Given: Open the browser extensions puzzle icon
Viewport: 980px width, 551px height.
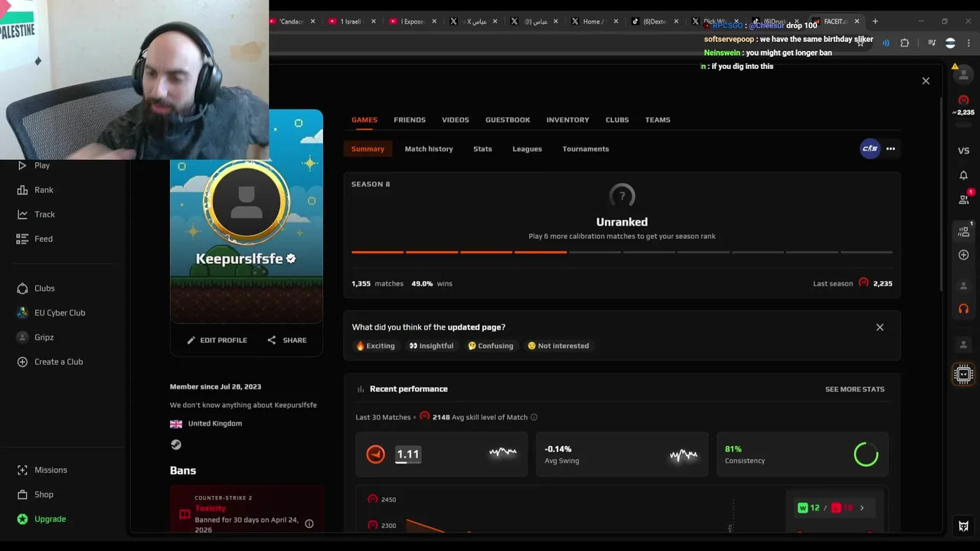Looking at the screenshot, I should pyautogui.click(x=905, y=43).
